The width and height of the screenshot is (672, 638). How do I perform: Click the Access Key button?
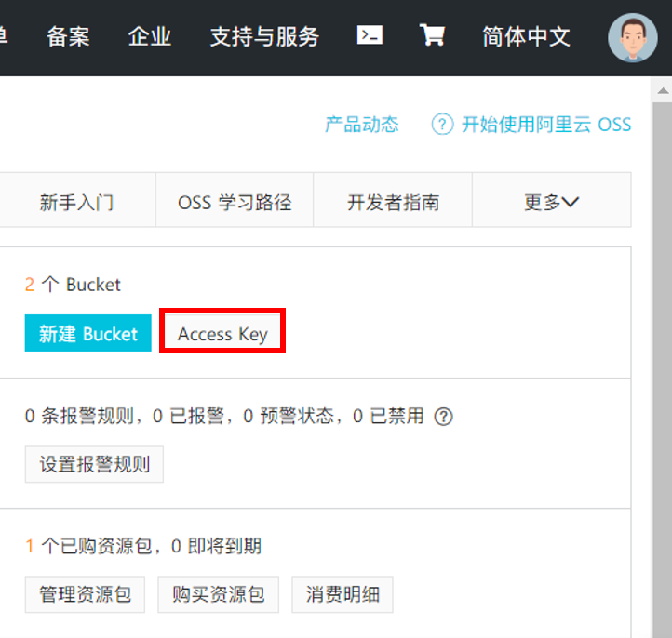(222, 334)
